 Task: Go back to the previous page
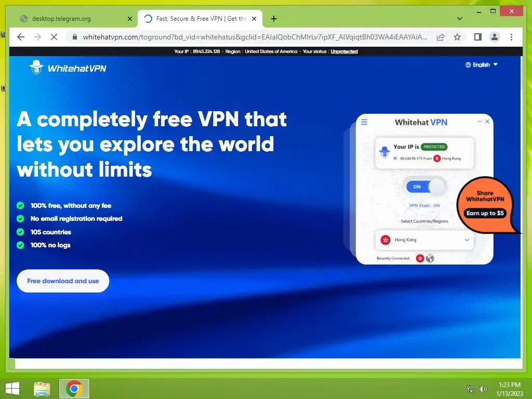[21, 37]
